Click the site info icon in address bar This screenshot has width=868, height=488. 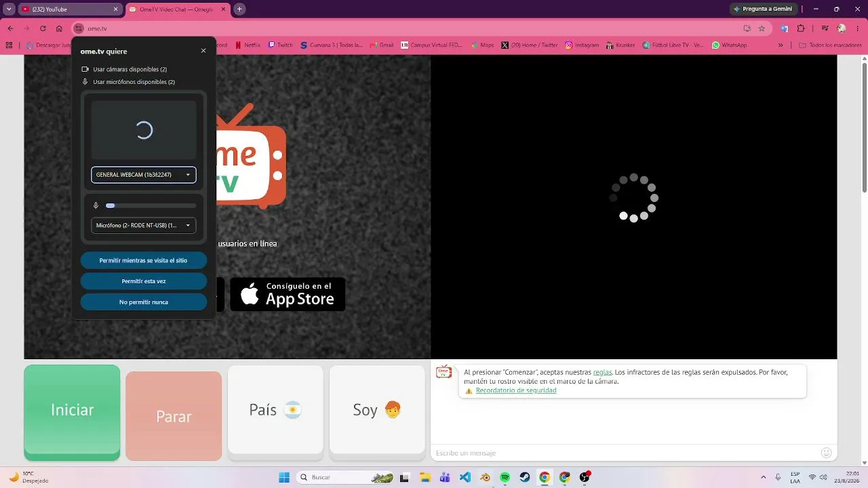pyautogui.click(x=79, y=28)
